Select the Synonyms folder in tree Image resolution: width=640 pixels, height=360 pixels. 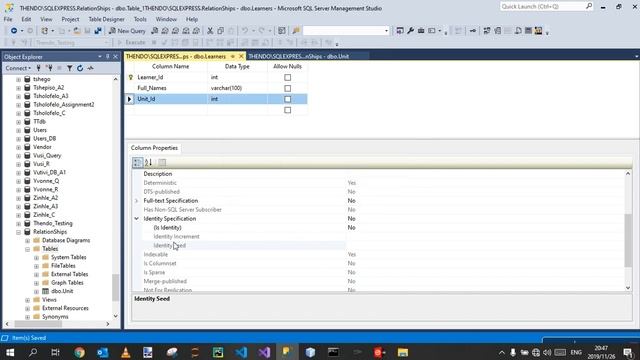(55, 317)
